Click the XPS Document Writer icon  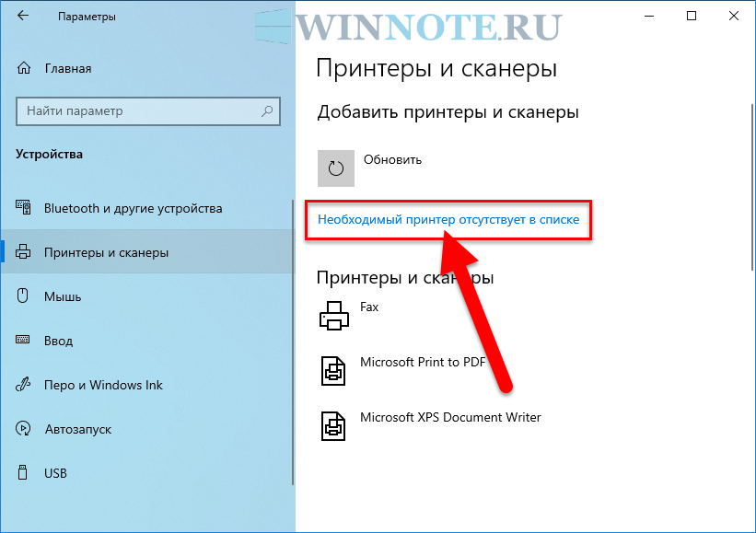tap(333, 425)
